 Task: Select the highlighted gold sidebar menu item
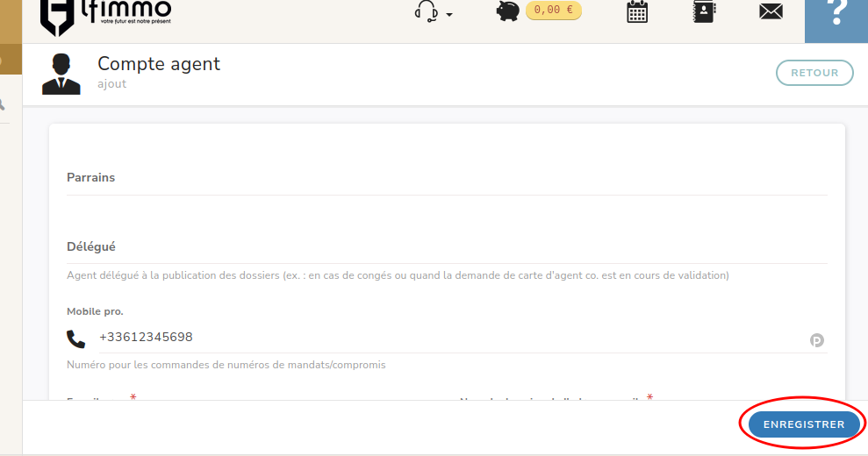click(11, 61)
